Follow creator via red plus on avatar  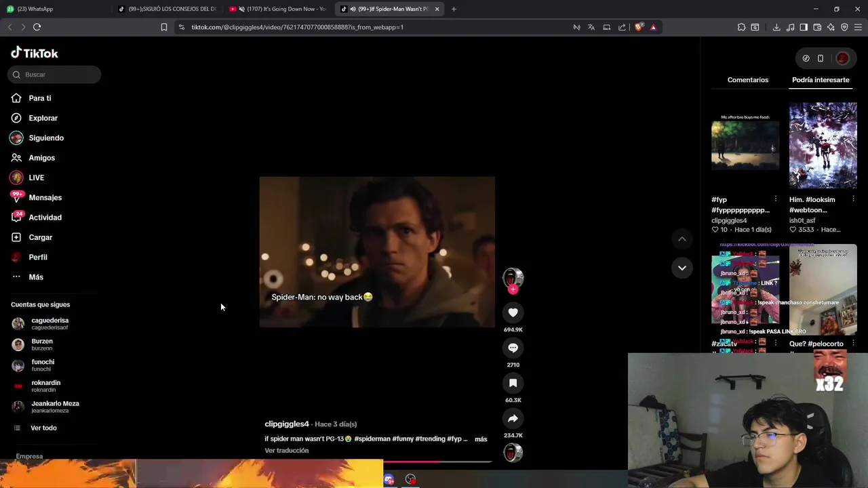coord(513,289)
